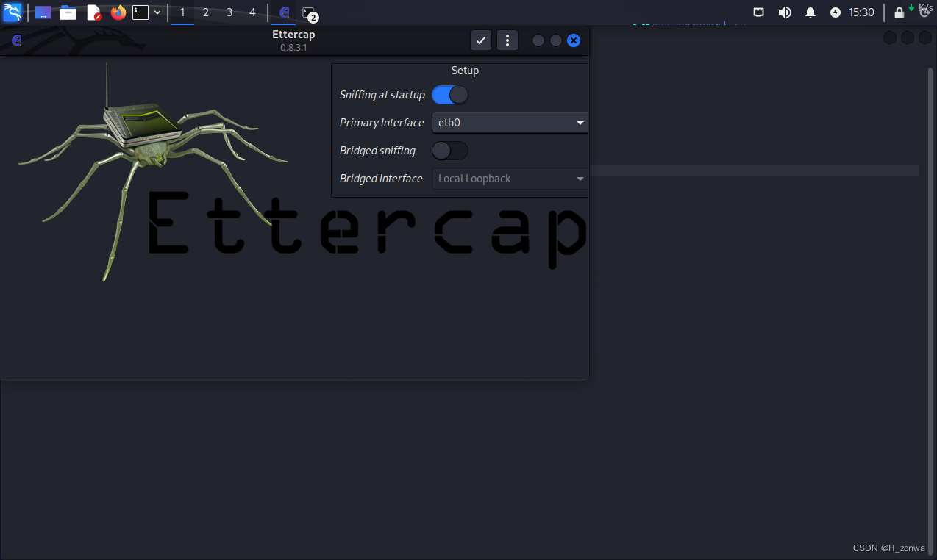Enable the Bridged sniffing switch
Screen dimensions: 937x560
click(449, 151)
